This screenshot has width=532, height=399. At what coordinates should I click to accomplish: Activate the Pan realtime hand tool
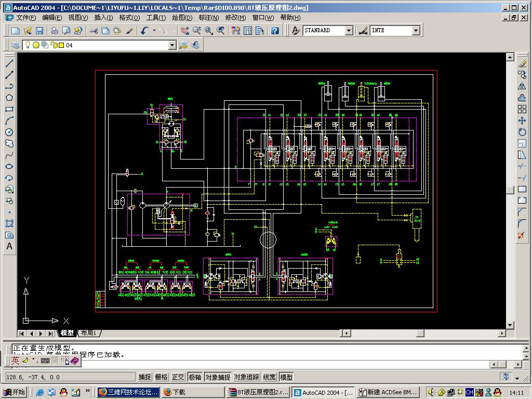point(185,31)
